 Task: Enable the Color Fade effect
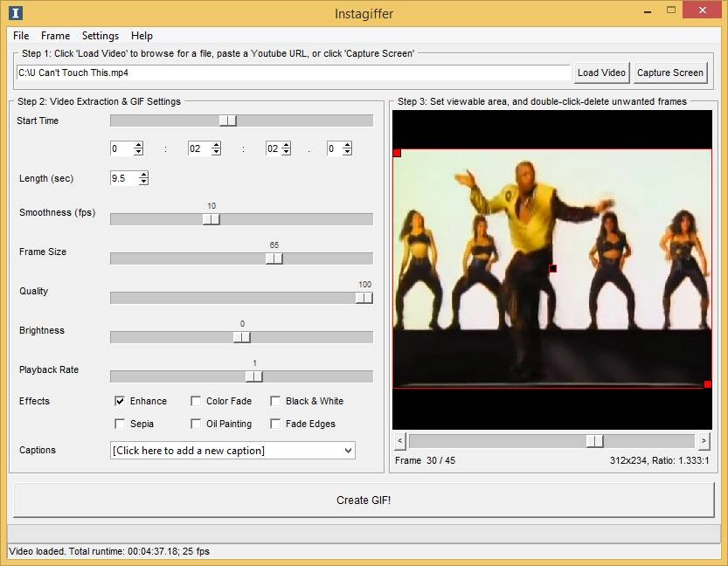196,401
